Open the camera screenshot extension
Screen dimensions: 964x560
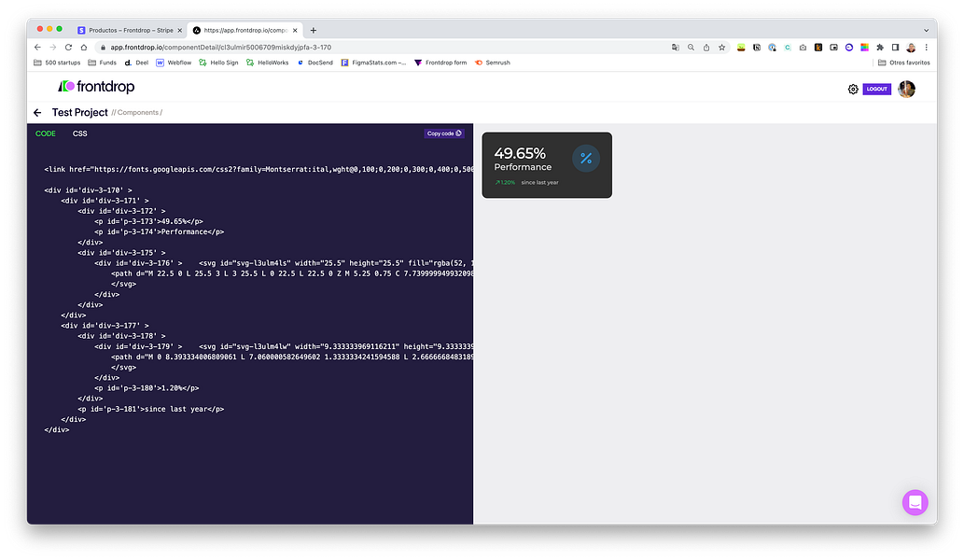tap(803, 48)
